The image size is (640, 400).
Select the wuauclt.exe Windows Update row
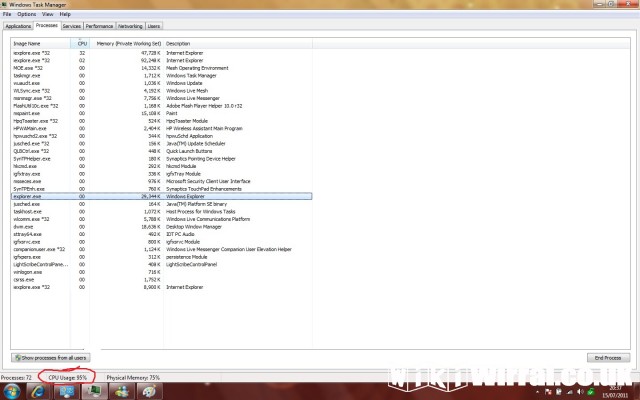(162, 83)
